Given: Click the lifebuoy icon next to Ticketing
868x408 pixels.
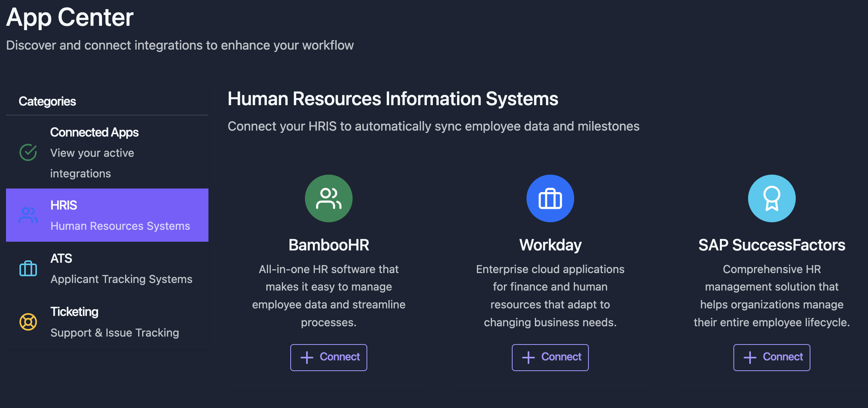Looking at the screenshot, I should (x=28, y=322).
